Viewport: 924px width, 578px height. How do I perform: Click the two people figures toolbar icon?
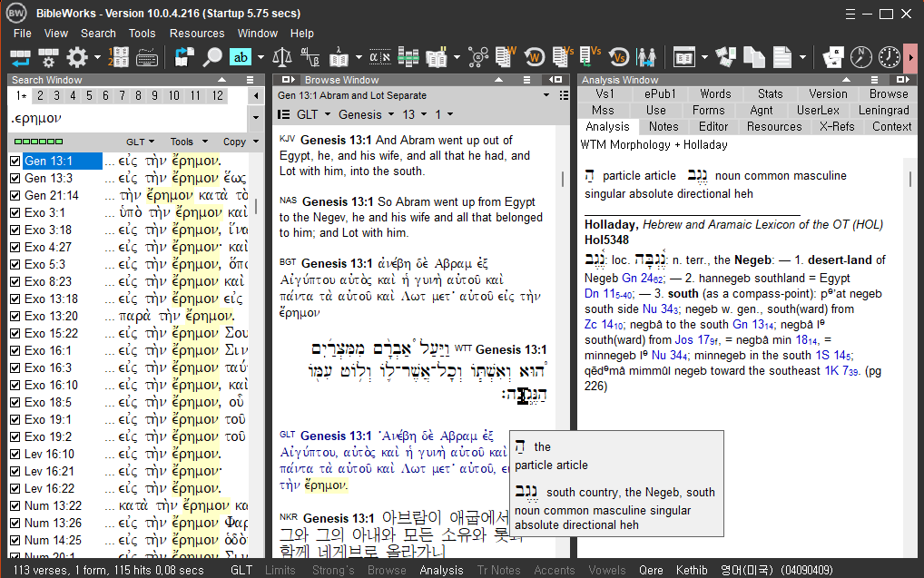(646, 57)
